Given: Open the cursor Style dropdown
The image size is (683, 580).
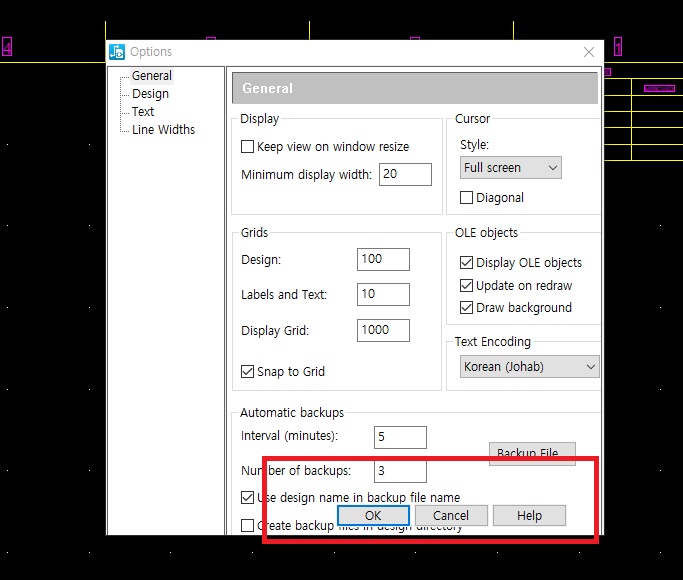Looking at the screenshot, I should coord(510,168).
